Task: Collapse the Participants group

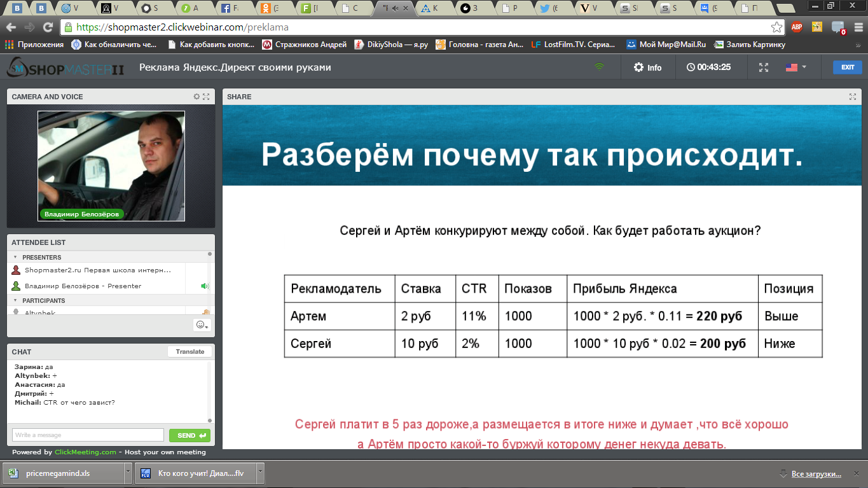Action: point(15,300)
